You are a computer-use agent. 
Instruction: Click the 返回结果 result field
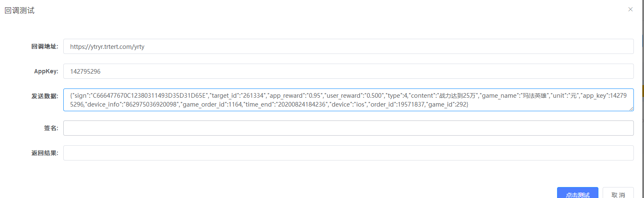(x=348, y=153)
